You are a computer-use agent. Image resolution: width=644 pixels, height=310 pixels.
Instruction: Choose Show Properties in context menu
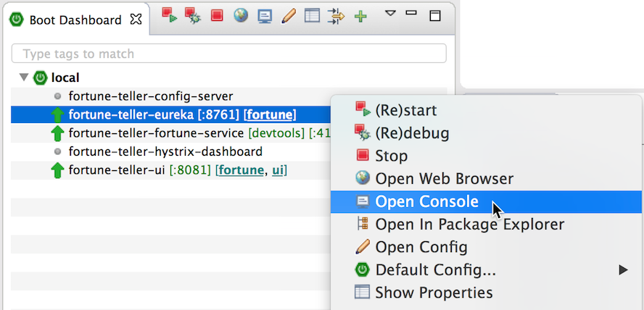[x=487, y=293]
